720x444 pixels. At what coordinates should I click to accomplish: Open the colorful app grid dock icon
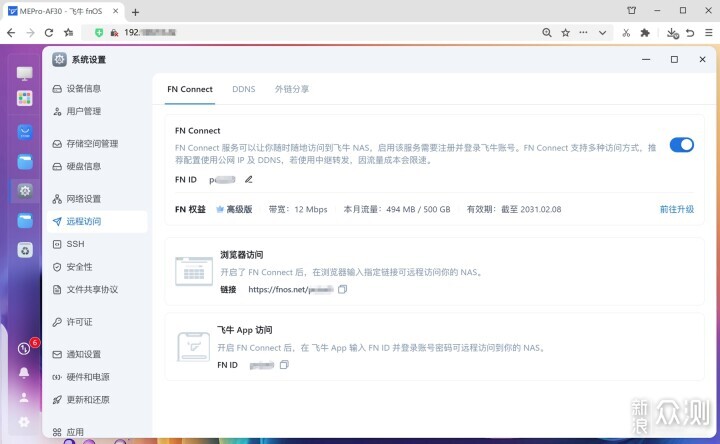click(25, 98)
